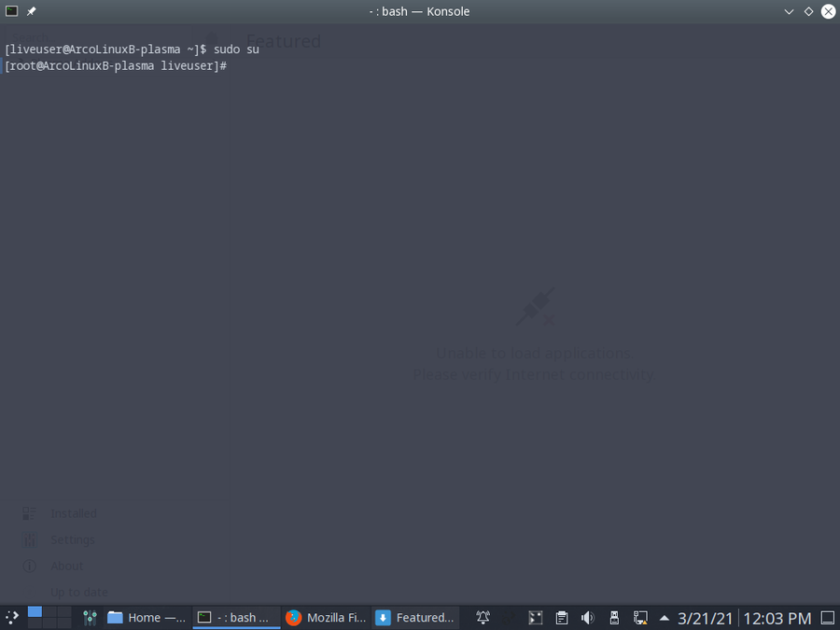Click the 'sudo su' command text
The width and height of the screenshot is (840, 630).
[x=236, y=49]
